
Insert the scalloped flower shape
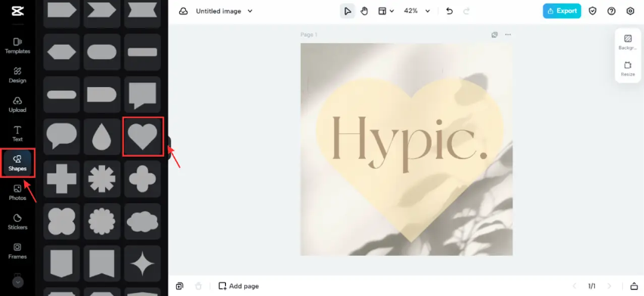pyautogui.click(x=102, y=221)
